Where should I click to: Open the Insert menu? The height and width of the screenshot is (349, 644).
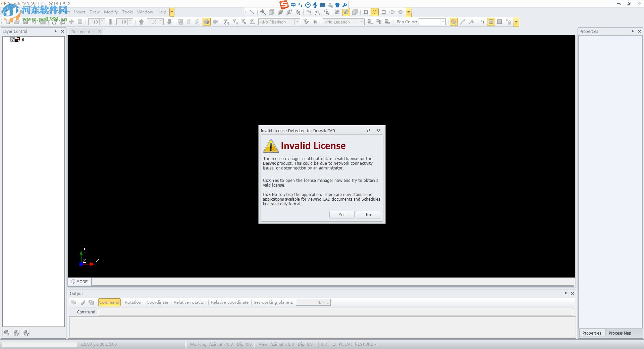[79, 12]
